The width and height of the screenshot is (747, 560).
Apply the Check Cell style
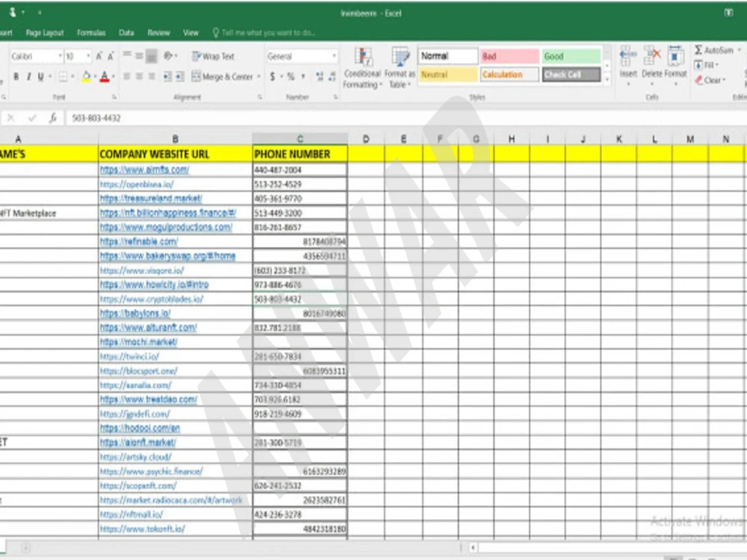571,75
